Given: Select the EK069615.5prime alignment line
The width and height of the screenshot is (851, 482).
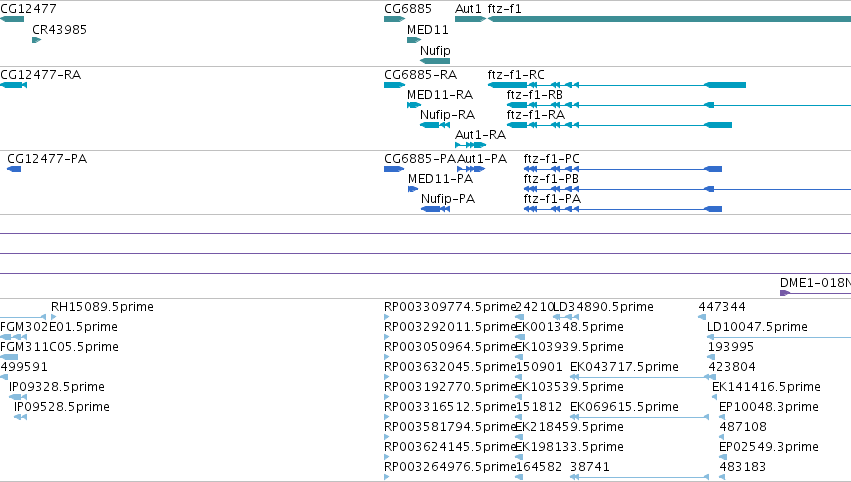Looking at the screenshot, I should [x=639, y=417].
